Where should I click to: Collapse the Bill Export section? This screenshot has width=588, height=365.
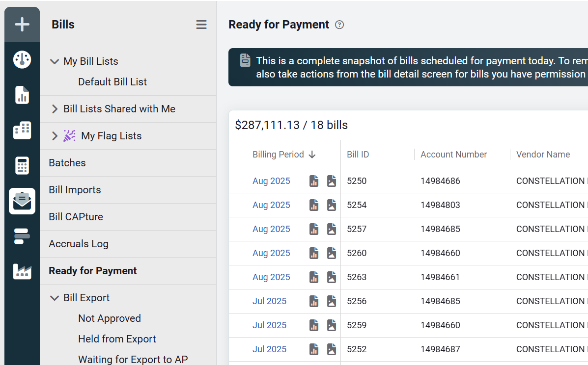55,298
